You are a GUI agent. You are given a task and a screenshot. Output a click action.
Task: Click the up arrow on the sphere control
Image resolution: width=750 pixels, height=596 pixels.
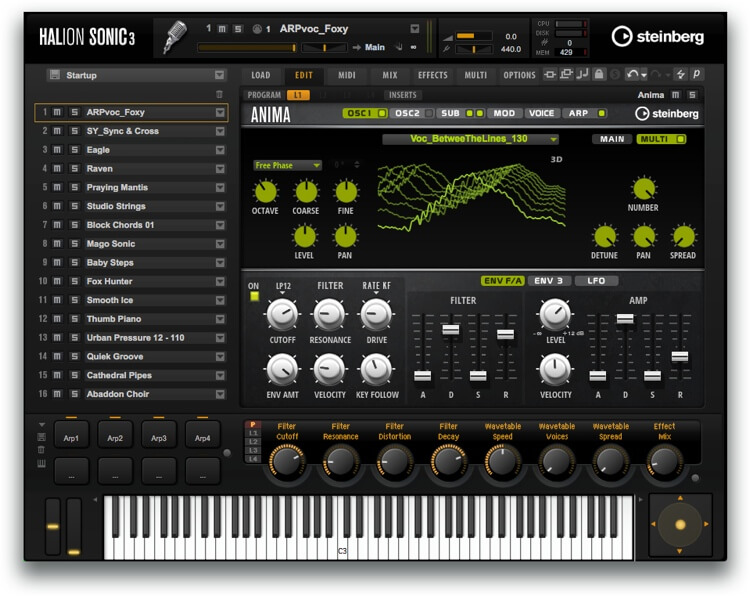tap(680, 498)
